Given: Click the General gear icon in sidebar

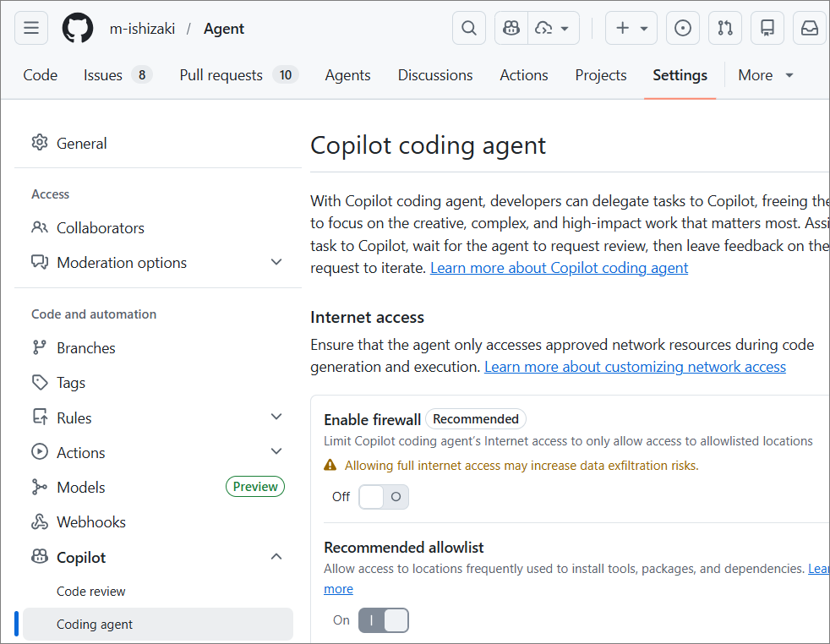Looking at the screenshot, I should pos(40,142).
